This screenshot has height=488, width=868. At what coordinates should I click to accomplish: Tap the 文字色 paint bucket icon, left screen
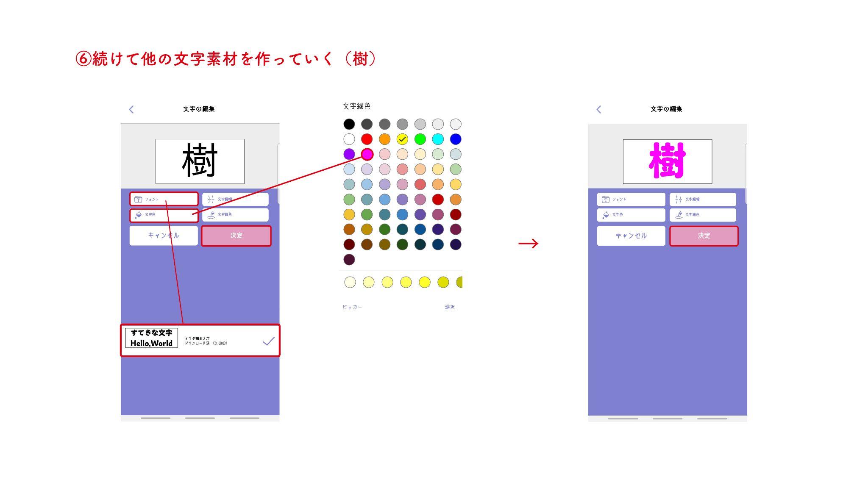[138, 215]
